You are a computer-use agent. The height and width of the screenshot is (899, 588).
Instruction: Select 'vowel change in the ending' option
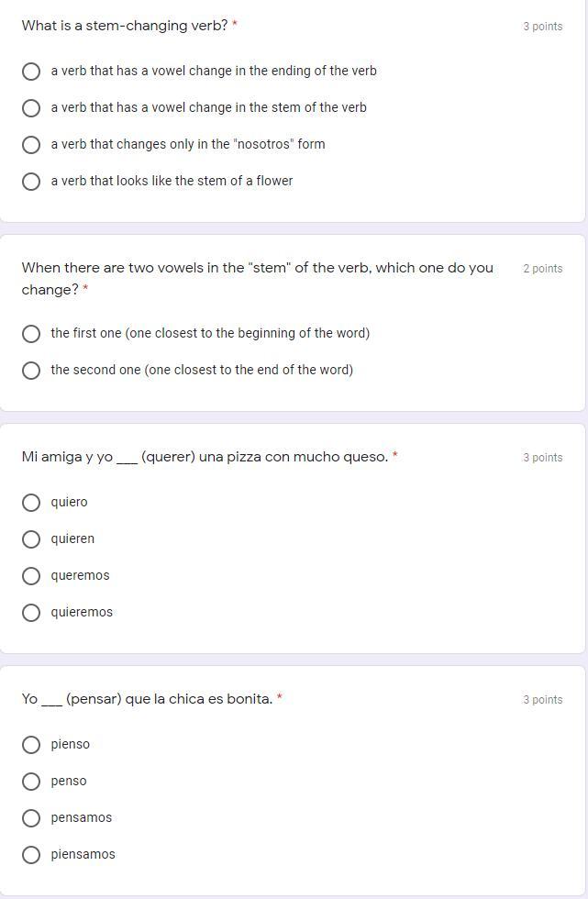click(31, 72)
